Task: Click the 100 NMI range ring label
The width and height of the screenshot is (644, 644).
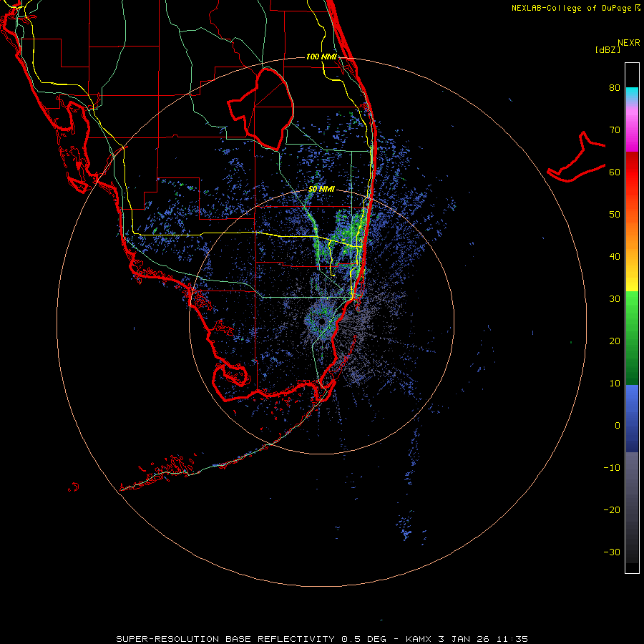Action: (x=321, y=57)
